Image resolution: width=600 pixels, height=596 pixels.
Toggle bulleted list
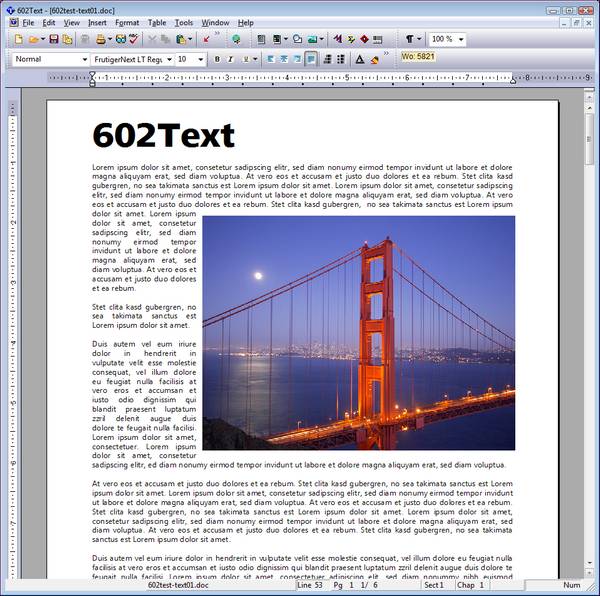(x=341, y=59)
